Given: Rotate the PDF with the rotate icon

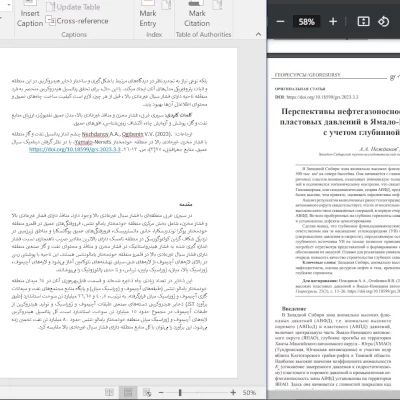Looking at the screenshot, I should point(383,22).
